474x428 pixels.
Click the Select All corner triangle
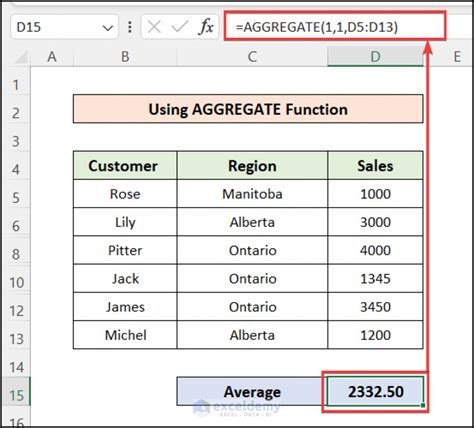coord(21,57)
